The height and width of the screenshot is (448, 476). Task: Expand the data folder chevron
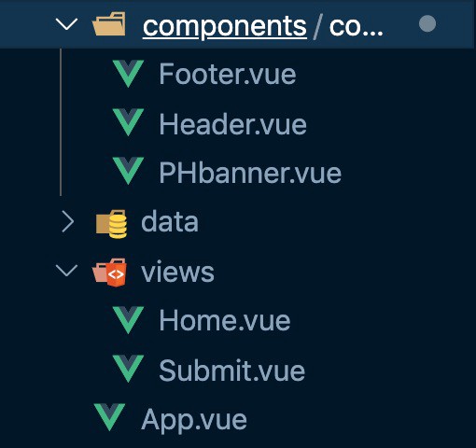tap(67, 222)
